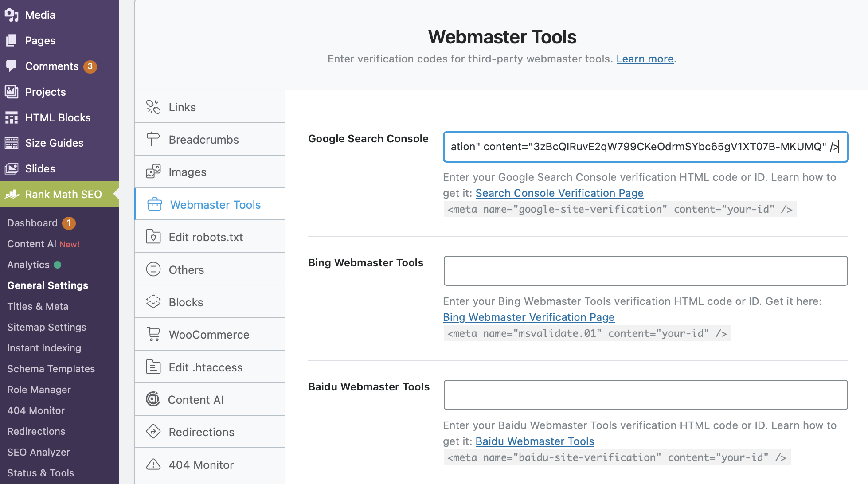Open Bing Webmaster Verification Page link
The image size is (868, 484).
coord(528,317)
